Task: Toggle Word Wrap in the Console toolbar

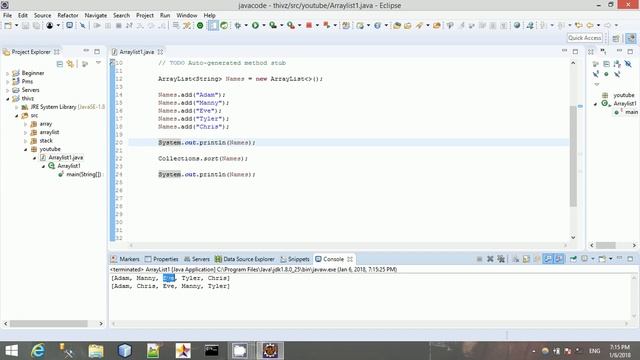Action: pos(537,259)
